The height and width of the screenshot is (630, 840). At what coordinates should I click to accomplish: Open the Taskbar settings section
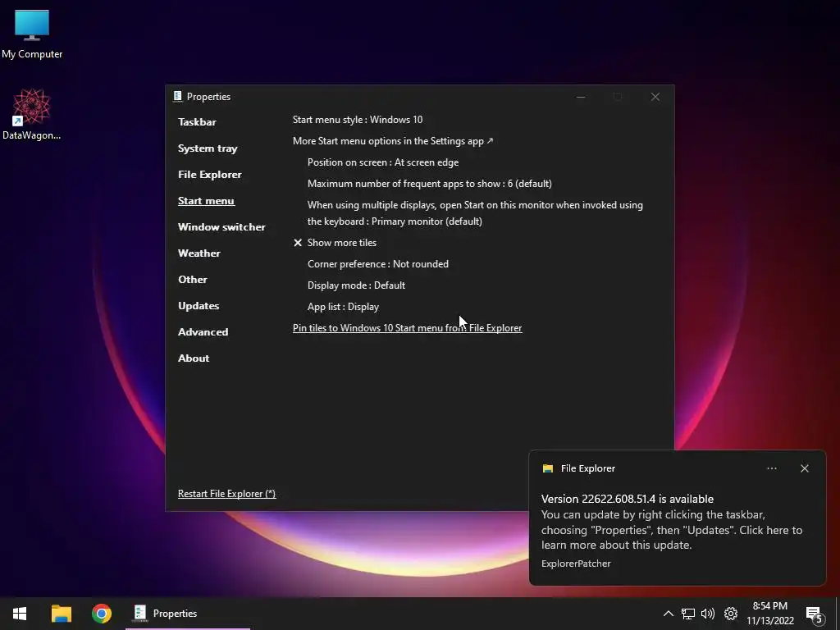click(197, 122)
